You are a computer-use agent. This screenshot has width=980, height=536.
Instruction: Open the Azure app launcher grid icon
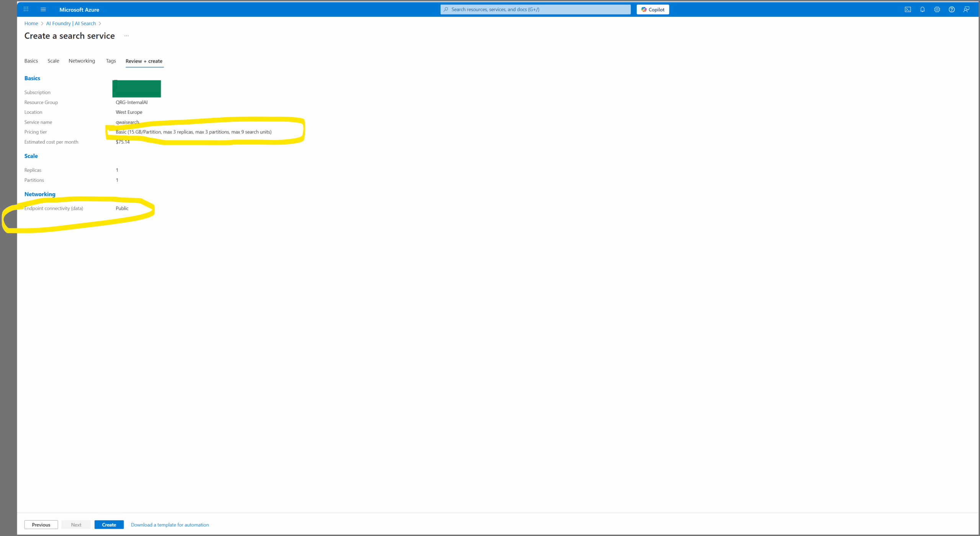26,9
